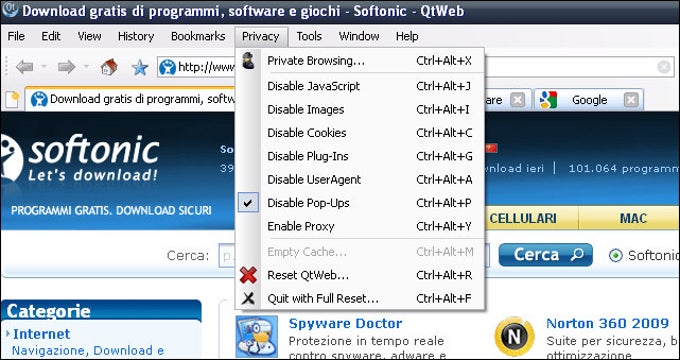
Task: Toggle Disable JavaScript option
Action: click(x=360, y=86)
